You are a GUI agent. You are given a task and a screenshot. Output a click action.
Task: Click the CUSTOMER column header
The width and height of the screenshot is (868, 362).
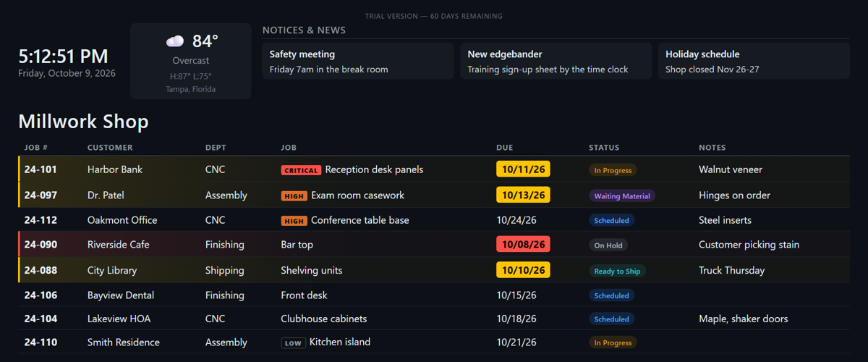click(110, 148)
